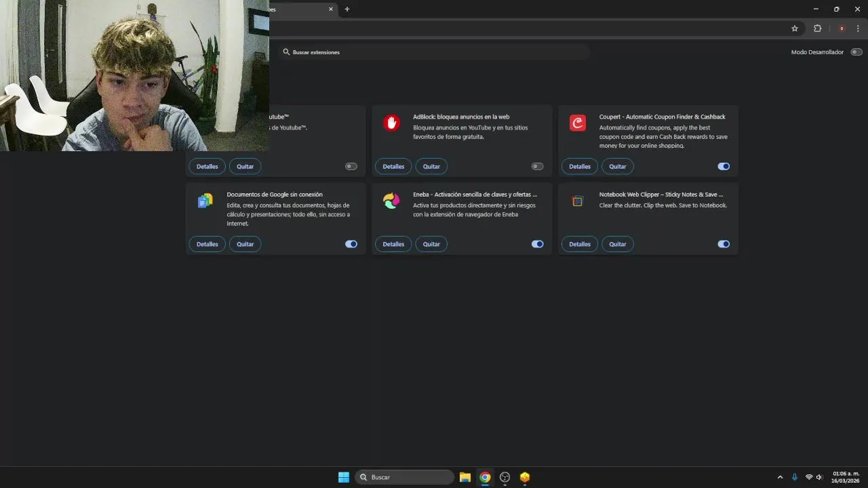
Task: Click Quitar to remove AdBlock
Action: click(431, 166)
